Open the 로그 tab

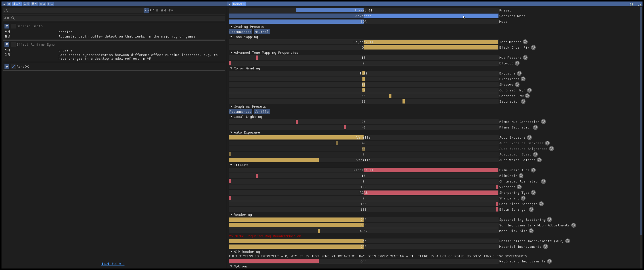pyautogui.click(x=42, y=4)
